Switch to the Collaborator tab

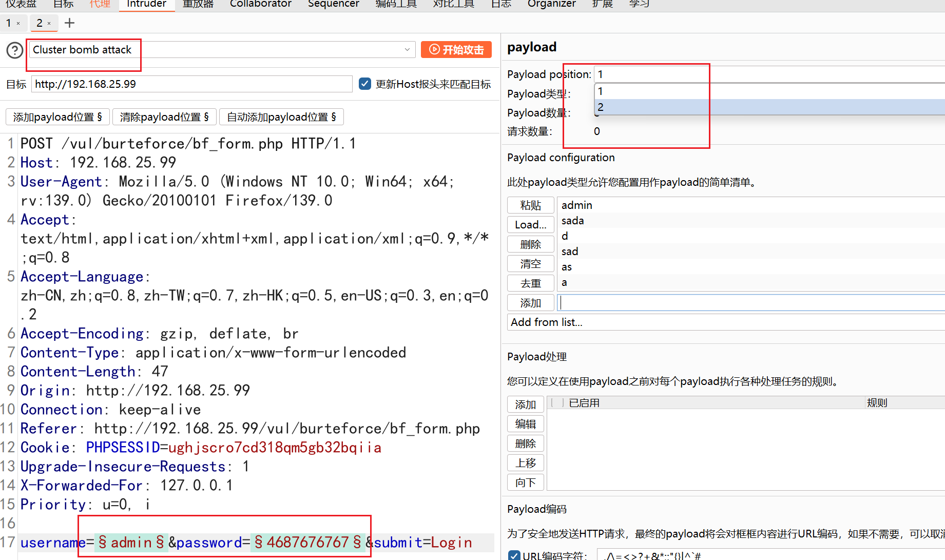click(x=260, y=4)
